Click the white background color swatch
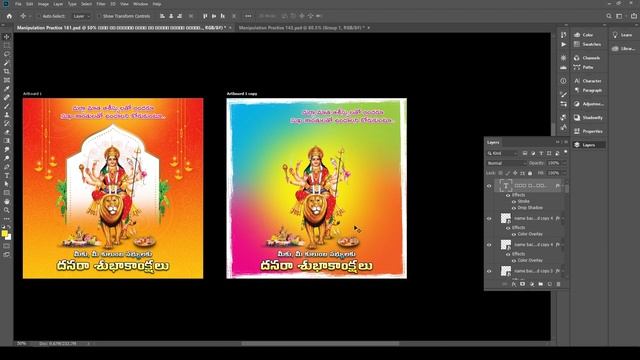 (x=9, y=237)
